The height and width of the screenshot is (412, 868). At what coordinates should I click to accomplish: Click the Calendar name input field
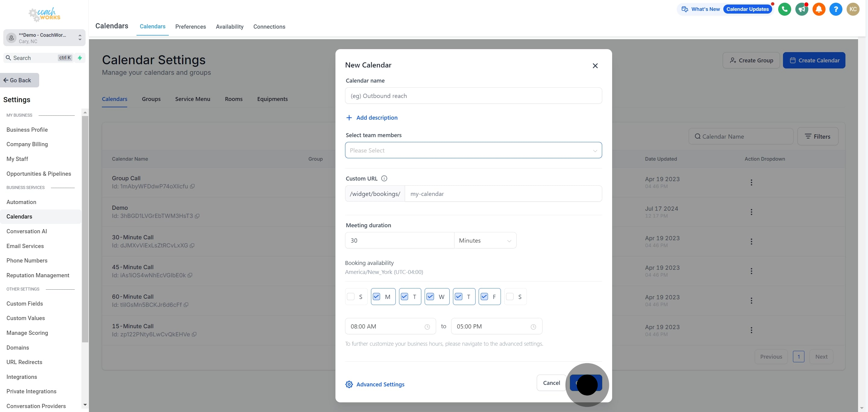[473, 96]
